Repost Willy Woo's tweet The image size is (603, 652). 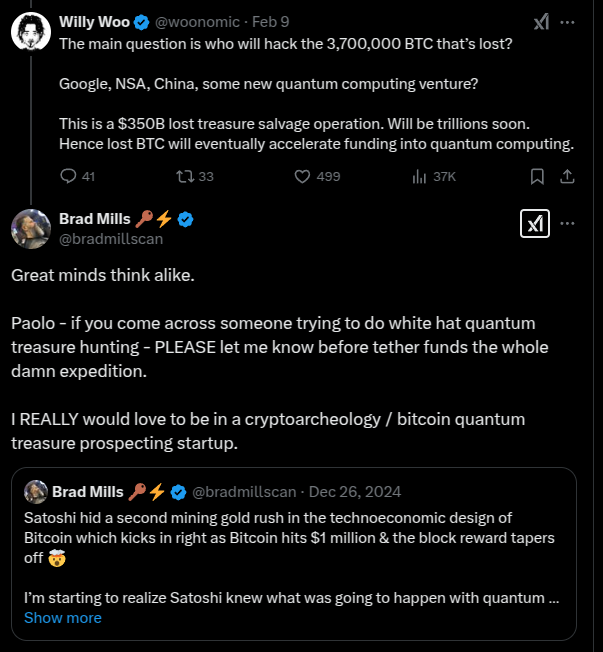(x=195, y=176)
